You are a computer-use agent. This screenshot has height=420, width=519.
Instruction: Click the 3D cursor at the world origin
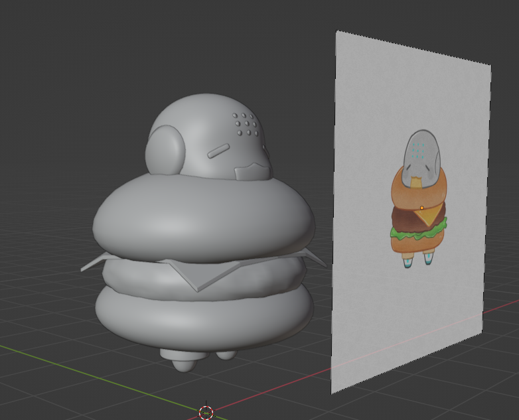click(206, 413)
